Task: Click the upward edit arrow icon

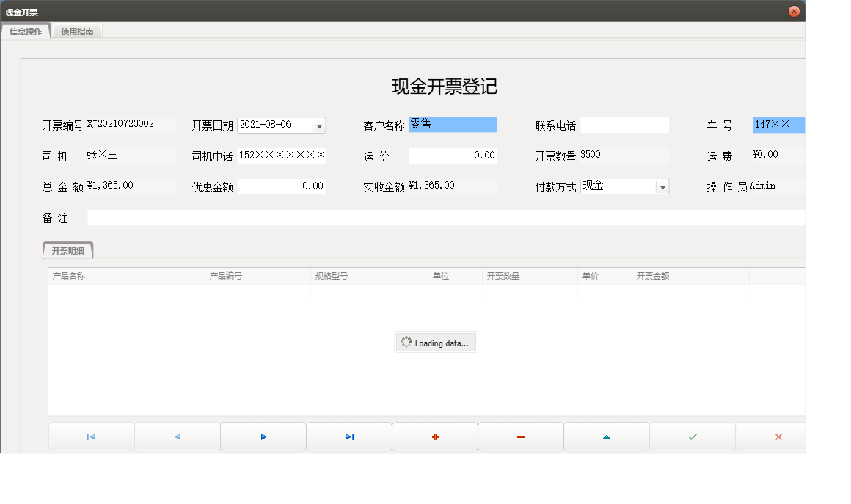Action: (606, 436)
